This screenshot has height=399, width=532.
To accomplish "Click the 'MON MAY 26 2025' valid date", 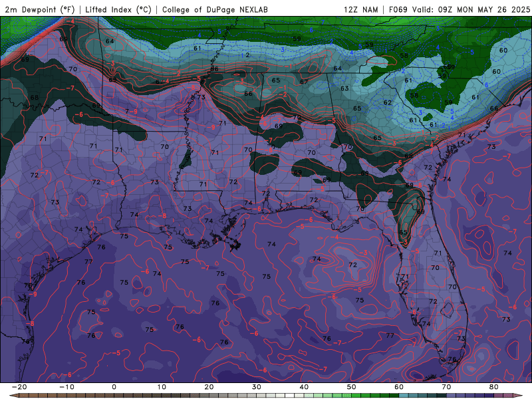I will [x=493, y=9].
